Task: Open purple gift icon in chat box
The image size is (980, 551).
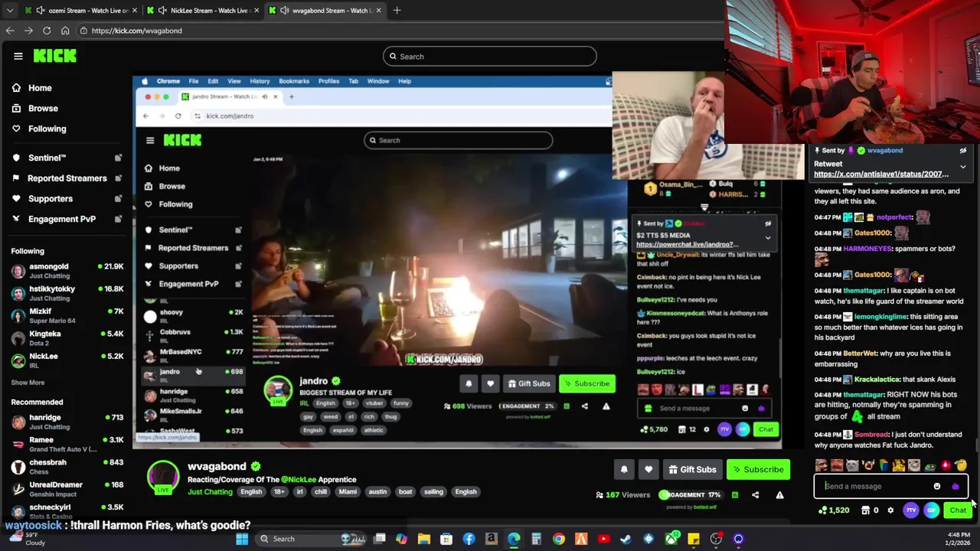Action: point(955,487)
